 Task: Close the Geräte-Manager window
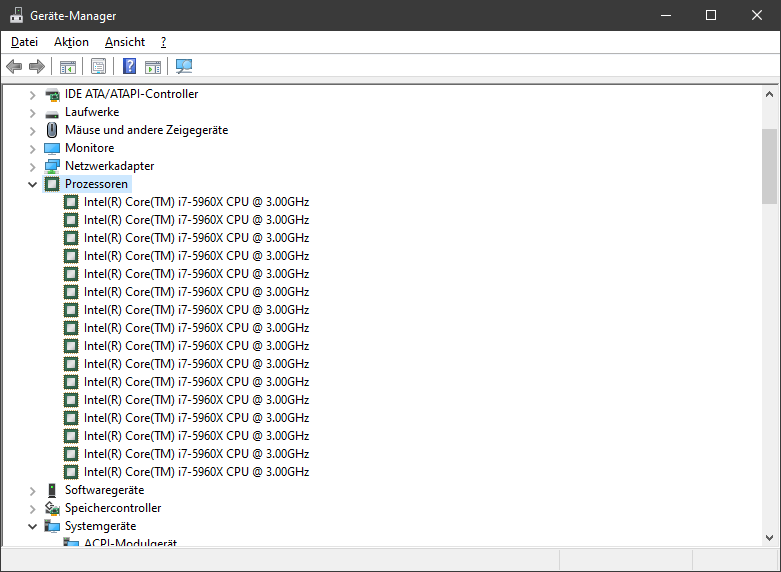point(757,15)
